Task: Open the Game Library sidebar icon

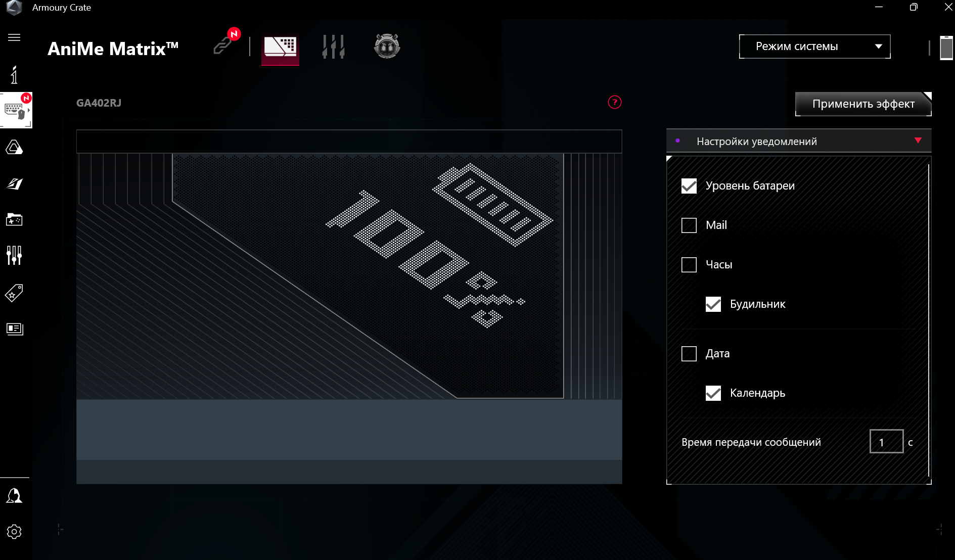Action: point(14,220)
